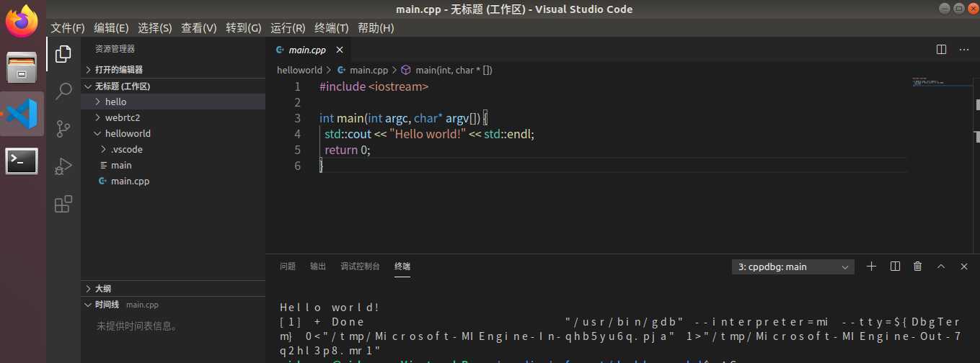The width and height of the screenshot is (980, 363).
Task: Maximize the panel with up chevron
Action: click(940, 266)
